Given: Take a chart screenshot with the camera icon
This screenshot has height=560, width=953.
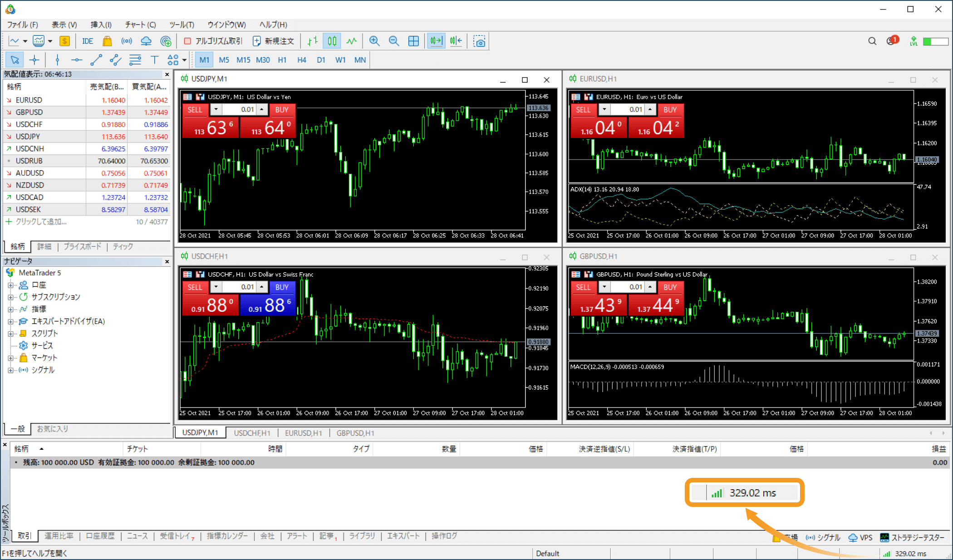Looking at the screenshot, I should (480, 41).
